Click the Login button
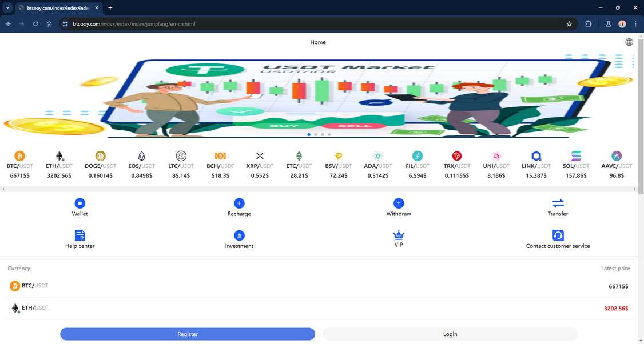 pos(450,334)
